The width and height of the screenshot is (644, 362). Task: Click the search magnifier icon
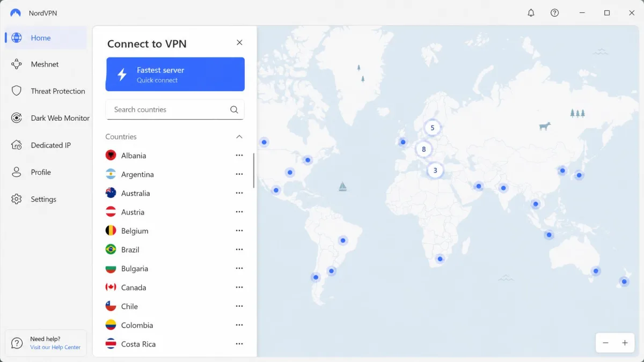point(234,109)
